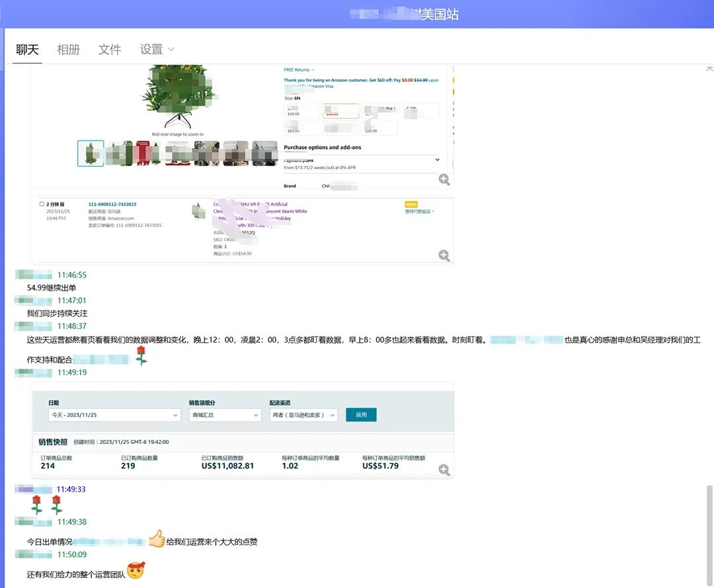Open the Christmas tree product title link
The height and width of the screenshot is (588, 714).
(x=260, y=215)
